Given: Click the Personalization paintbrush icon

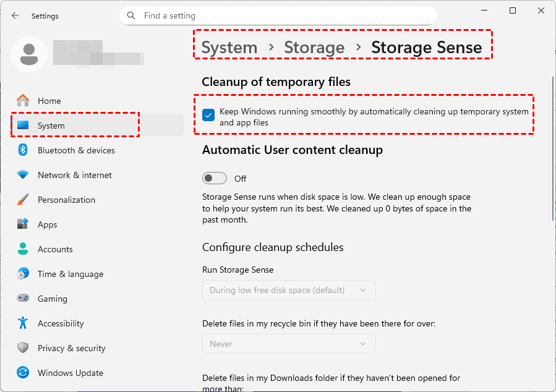Looking at the screenshot, I should point(23,200).
